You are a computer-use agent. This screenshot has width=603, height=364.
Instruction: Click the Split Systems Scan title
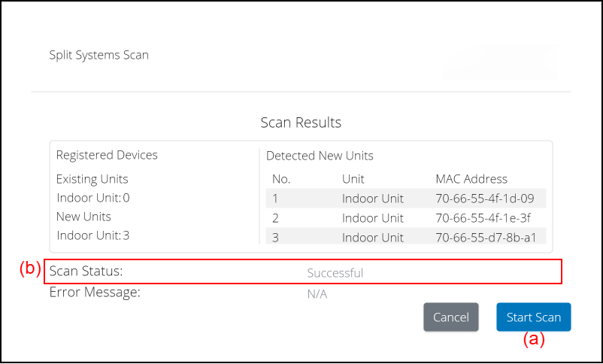click(98, 55)
